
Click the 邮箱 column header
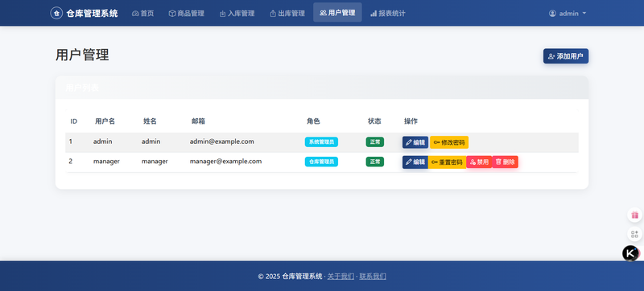(x=198, y=121)
